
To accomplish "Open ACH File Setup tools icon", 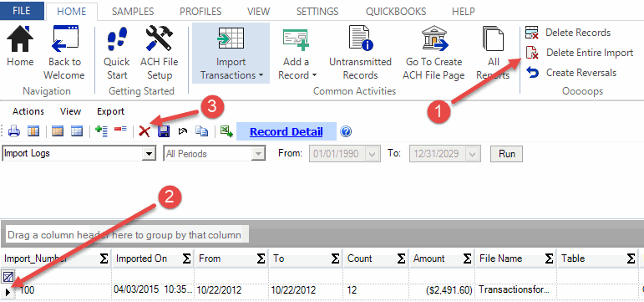I will (x=160, y=38).
